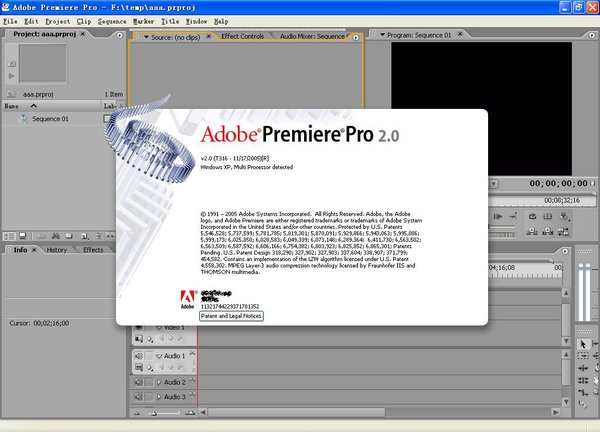The height and width of the screenshot is (432, 600).
Task: Switch Project panel to Icon View
Action: tap(23, 236)
